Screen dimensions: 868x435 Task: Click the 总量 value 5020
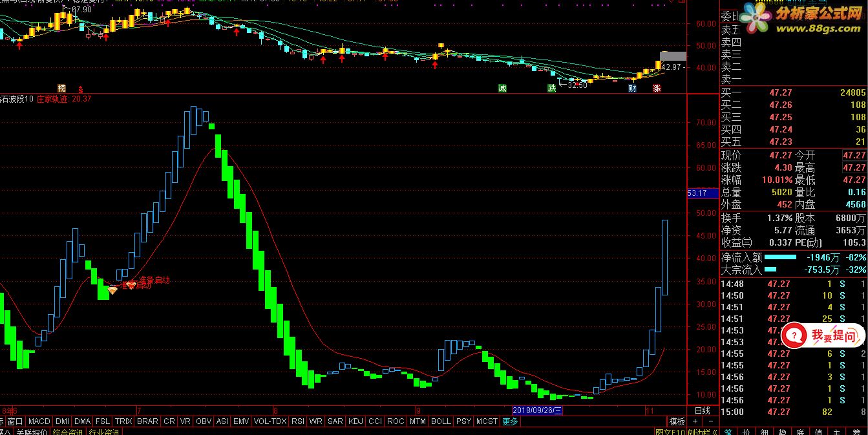pyautogui.click(x=781, y=192)
